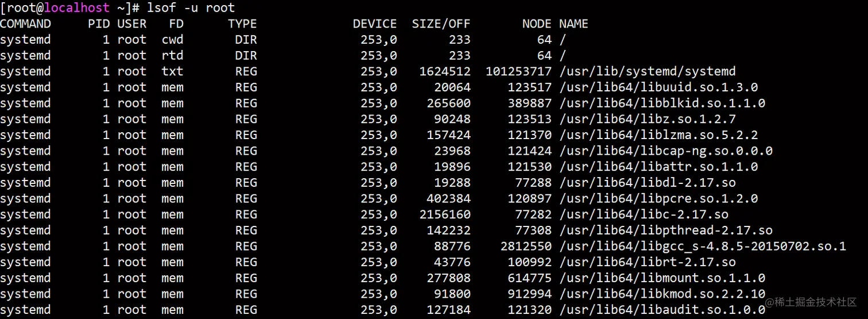Select the USER column header

point(132,24)
